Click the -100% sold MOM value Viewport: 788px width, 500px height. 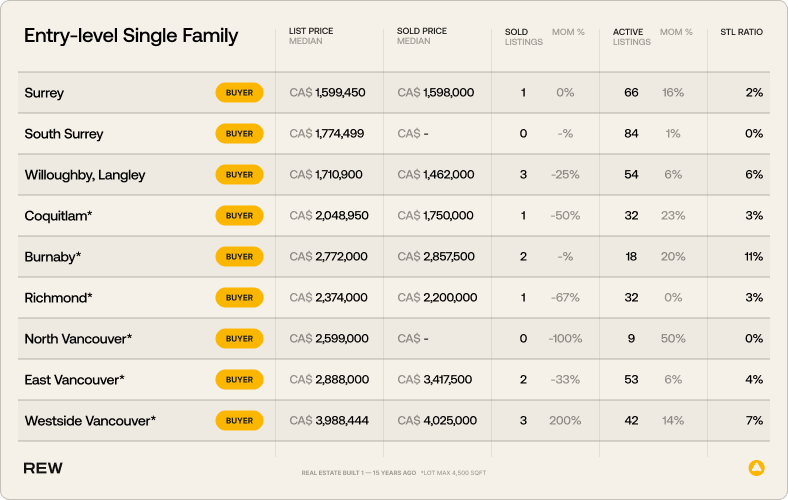pyautogui.click(x=565, y=339)
